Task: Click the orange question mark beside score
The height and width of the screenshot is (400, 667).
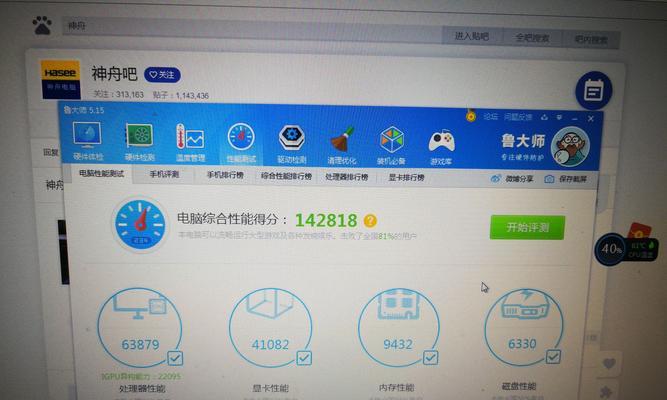Action: tap(370, 220)
